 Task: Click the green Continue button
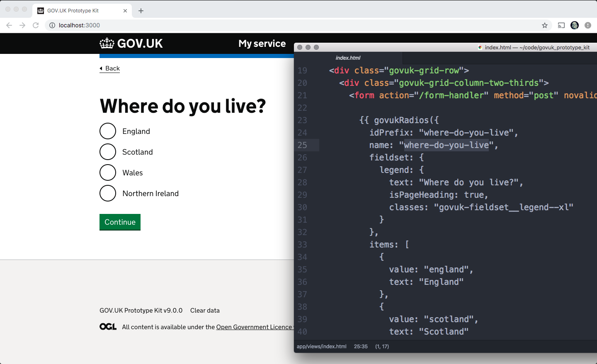(x=120, y=222)
